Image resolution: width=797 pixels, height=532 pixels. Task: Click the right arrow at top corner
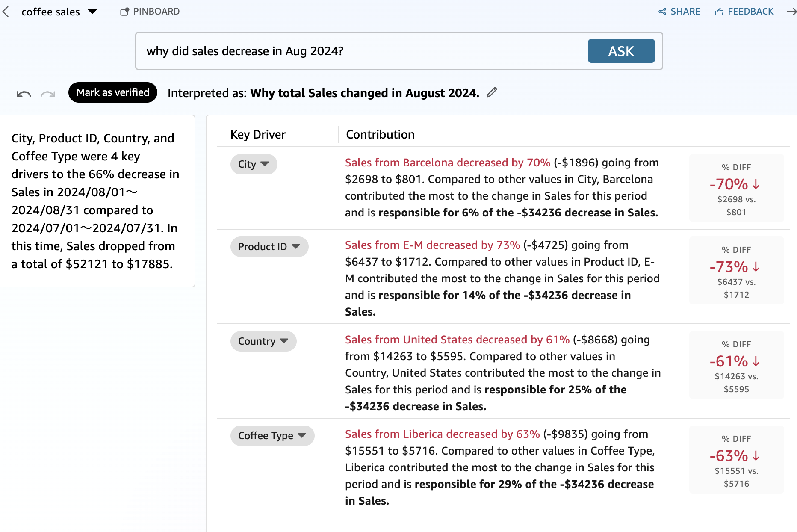point(791,12)
